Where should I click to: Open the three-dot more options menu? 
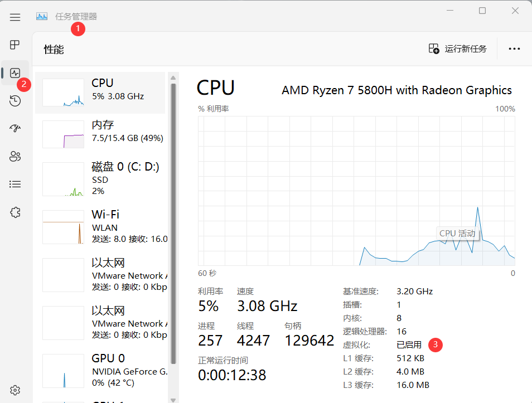514,49
